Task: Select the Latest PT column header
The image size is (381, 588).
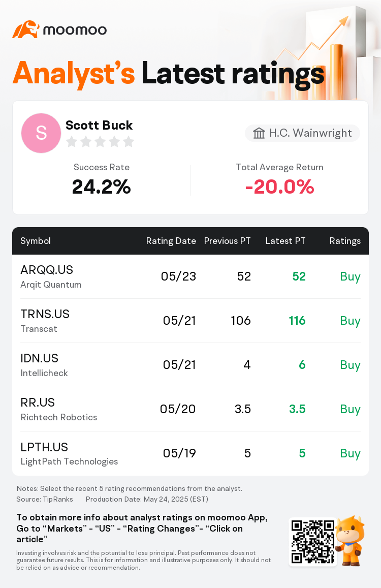Action: pos(285,241)
